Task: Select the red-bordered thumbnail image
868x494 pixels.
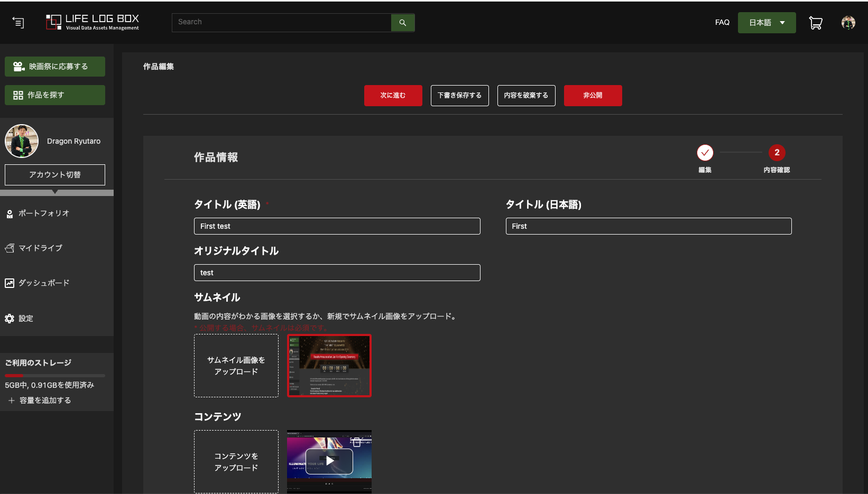Action: click(329, 366)
